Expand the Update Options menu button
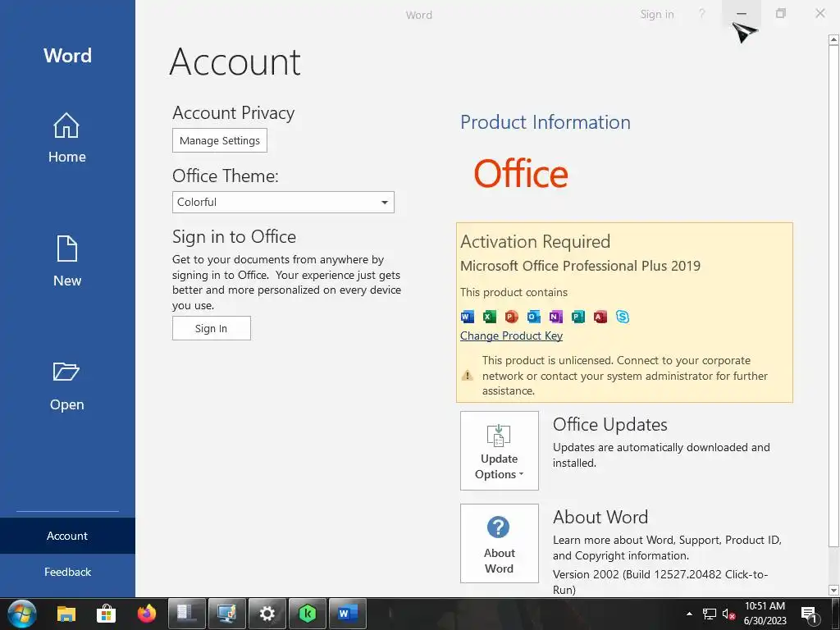 500,450
